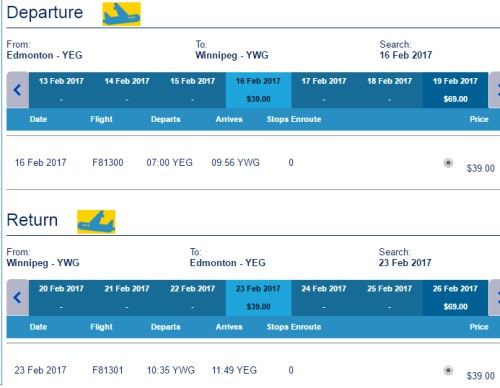Click the F81301 flight row at 10:35 YWG
The image size is (500, 388).
(253, 370)
